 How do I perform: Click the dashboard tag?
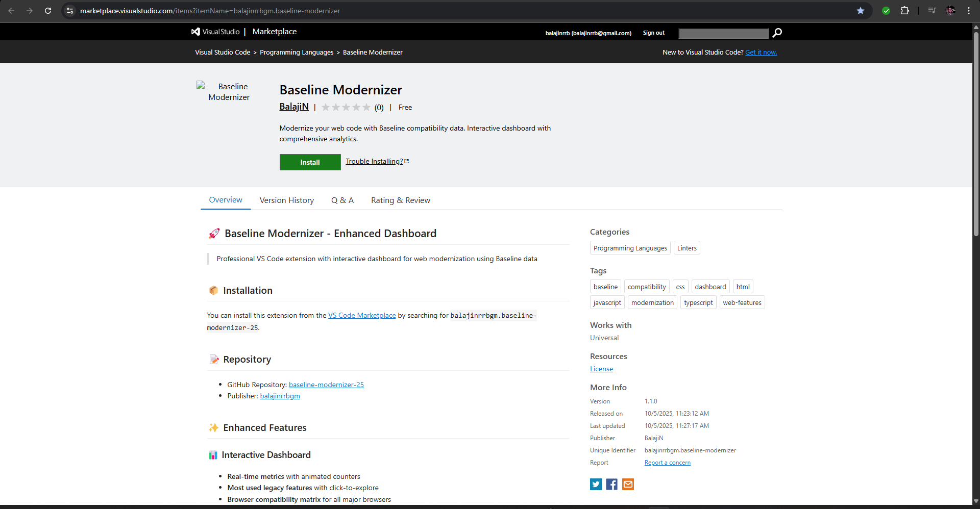[x=710, y=287]
